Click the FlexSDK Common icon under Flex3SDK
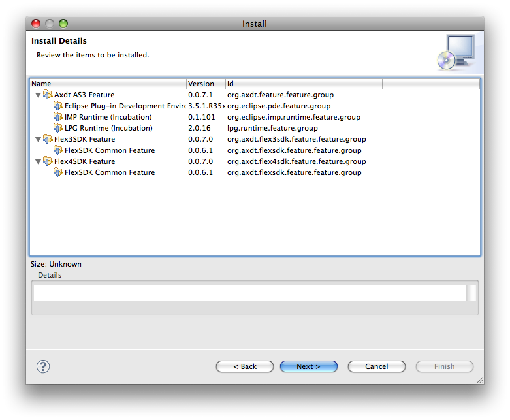The width and height of the screenshot is (510, 420). [x=58, y=150]
